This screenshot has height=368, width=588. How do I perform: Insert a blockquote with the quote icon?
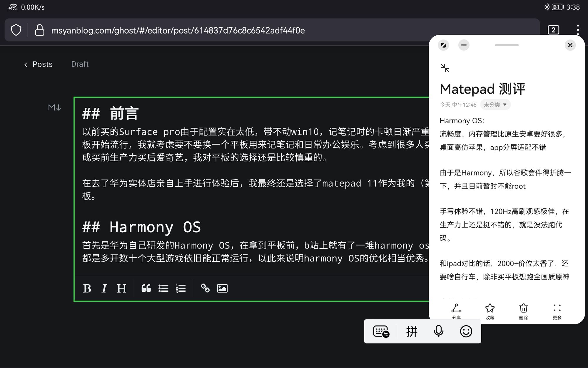pos(146,288)
